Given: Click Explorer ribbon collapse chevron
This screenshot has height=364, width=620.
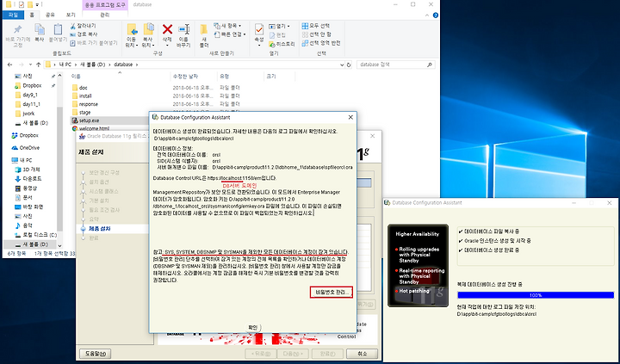Looking at the screenshot, I should (x=427, y=15).
